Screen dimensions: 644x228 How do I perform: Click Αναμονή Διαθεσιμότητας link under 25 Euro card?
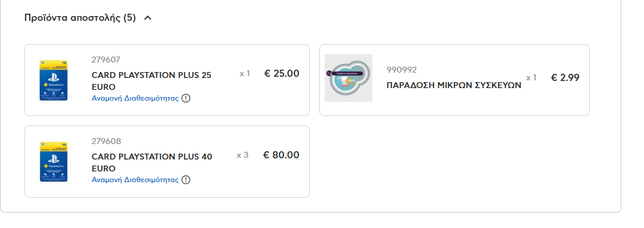[135, 98]
